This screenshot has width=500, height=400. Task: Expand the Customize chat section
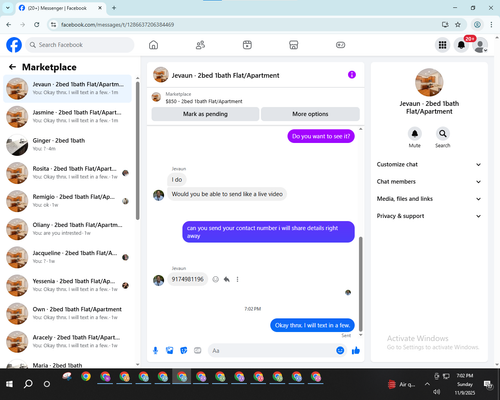click(x=429, y=164)
